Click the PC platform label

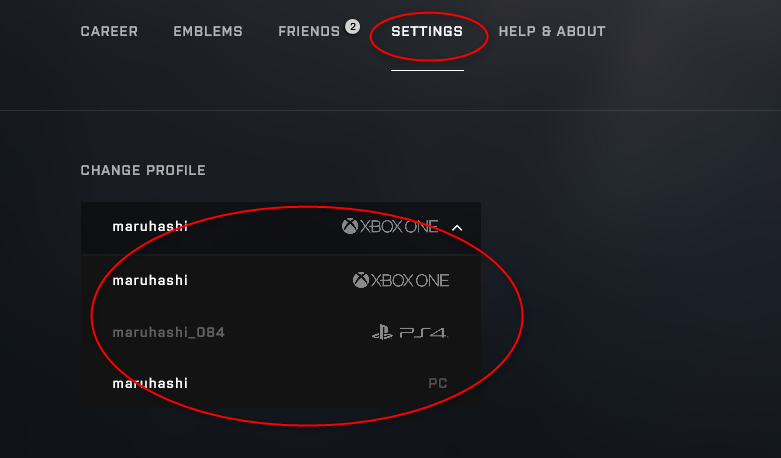click(438, 383)
